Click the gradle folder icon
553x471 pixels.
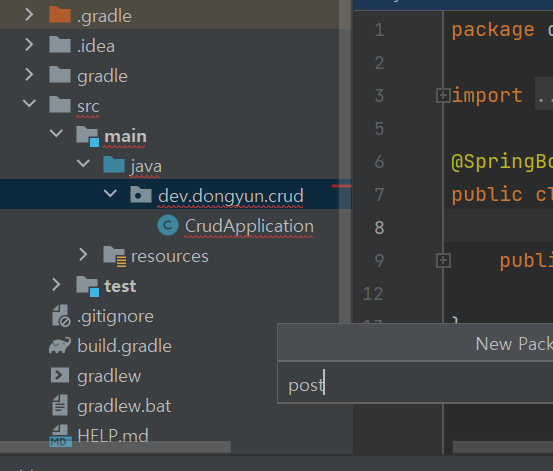pos(60,75)
